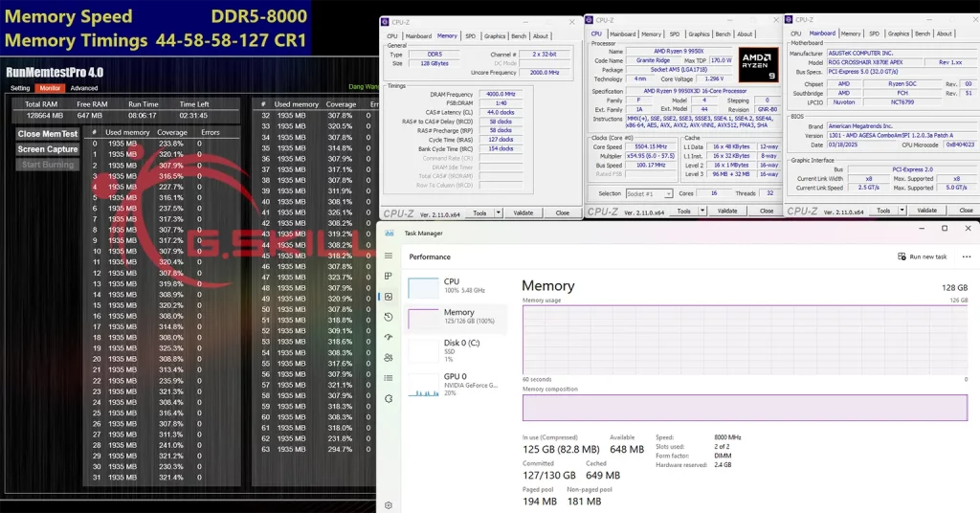
Task: Select Performance icon in Task Manager sidebar
Action: pyautogui.click(x=389, y=297)
